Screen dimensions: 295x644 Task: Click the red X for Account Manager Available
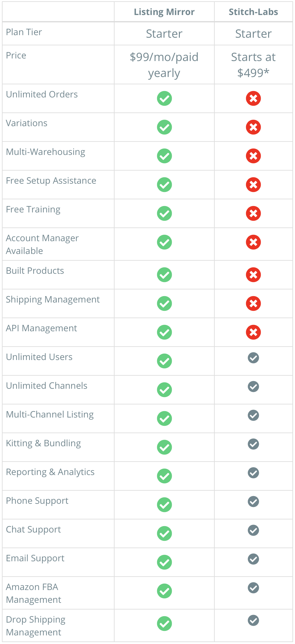[253, 242]
